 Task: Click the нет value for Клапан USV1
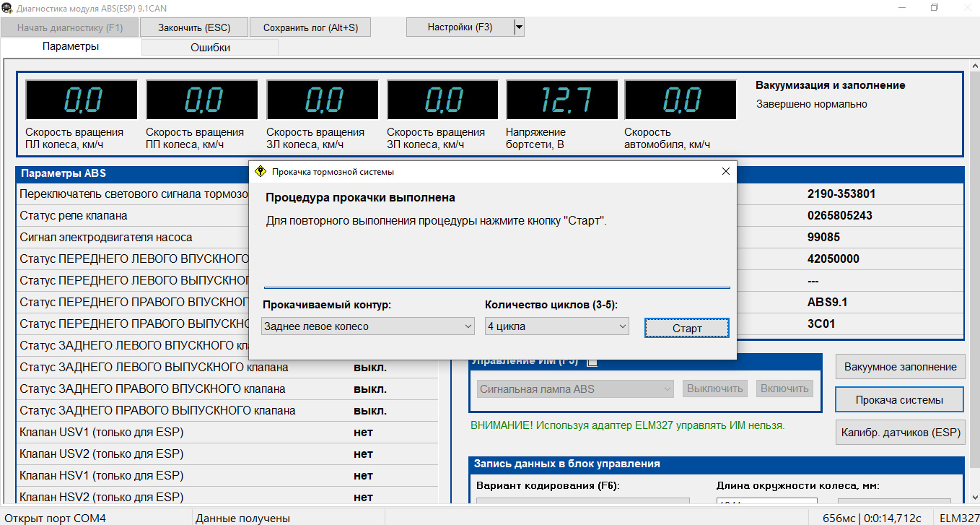363,432
